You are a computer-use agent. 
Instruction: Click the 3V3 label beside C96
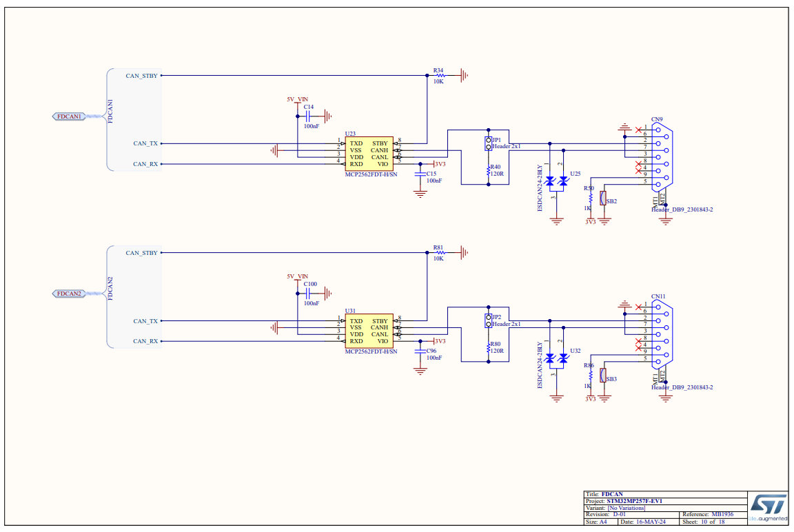tap(440, 341)
